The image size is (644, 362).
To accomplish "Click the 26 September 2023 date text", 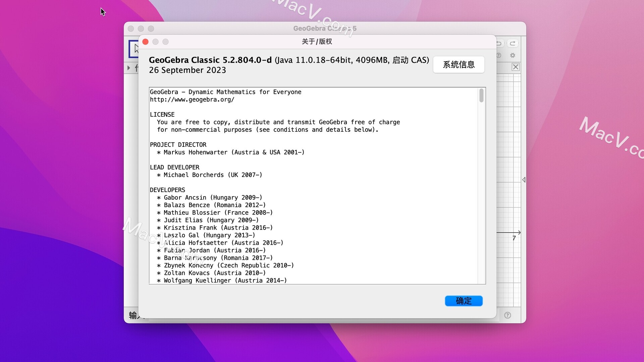I will point(187,70).
